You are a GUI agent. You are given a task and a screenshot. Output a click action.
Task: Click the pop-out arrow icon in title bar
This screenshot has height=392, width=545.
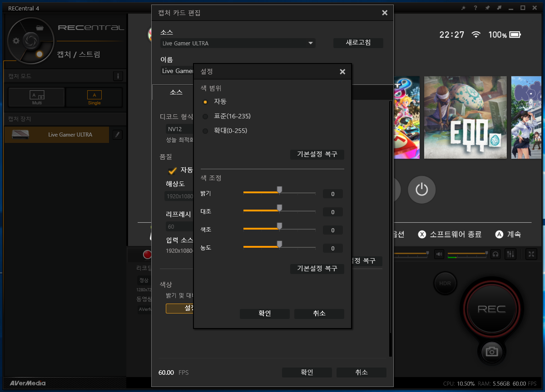pyautogui.click(x=499, y=8)
